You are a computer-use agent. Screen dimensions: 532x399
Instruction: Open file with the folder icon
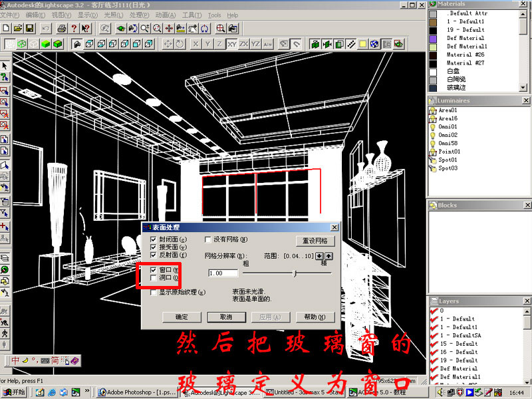point(18,28)
